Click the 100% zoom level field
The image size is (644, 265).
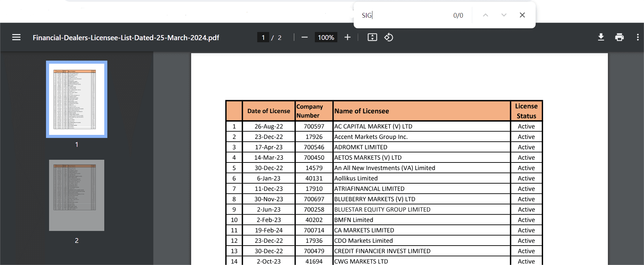click(326, 37)
